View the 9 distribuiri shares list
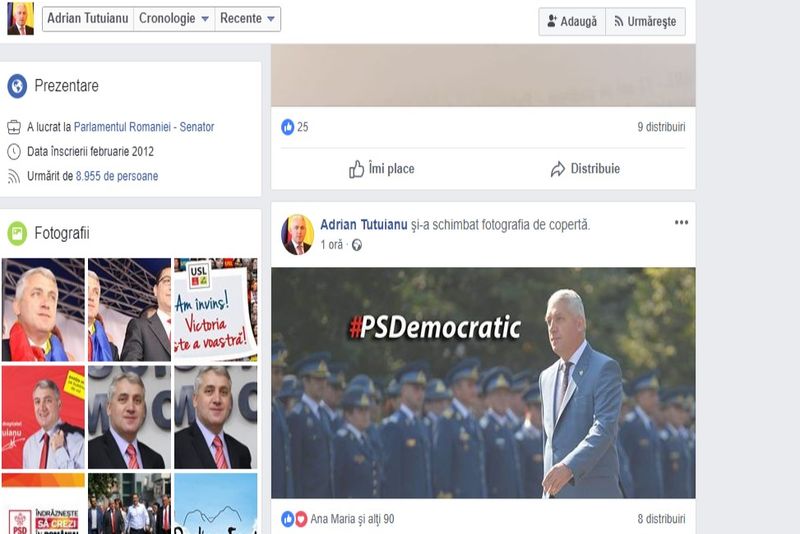800x534 pixels. pos(661,127)
